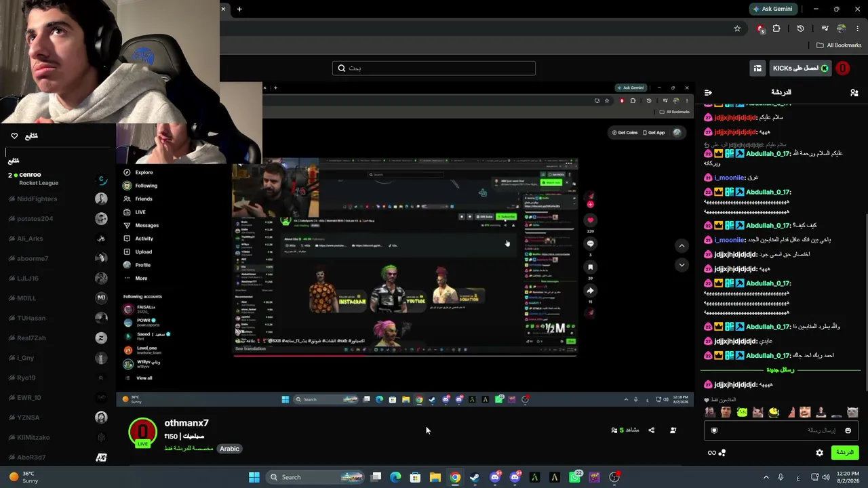868x488 pixels.
Task: Show hidden system tray icons
Action: click(766, 477)
